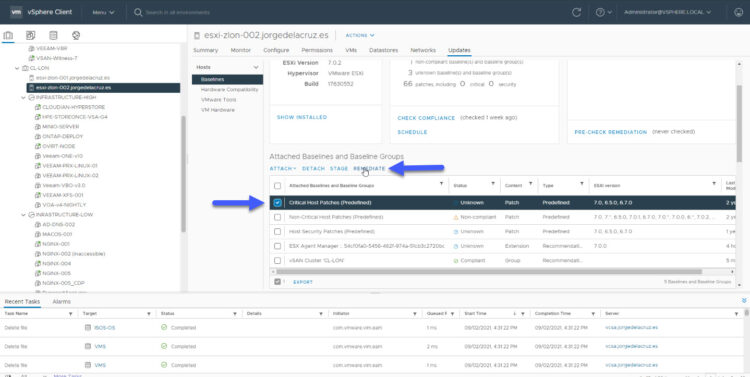Click the SCHEDULE link
This screenshot has height=377, width=750.
[412, 132]
